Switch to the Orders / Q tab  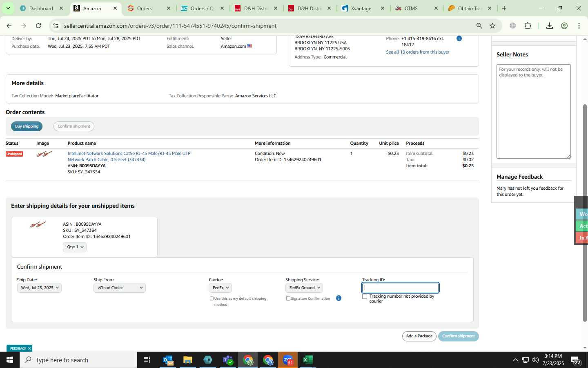point(202,8)
